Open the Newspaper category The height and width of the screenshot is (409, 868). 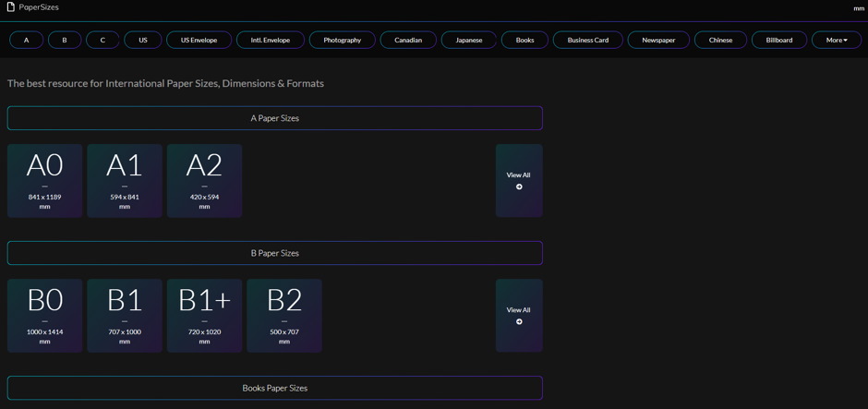(658, 41)
